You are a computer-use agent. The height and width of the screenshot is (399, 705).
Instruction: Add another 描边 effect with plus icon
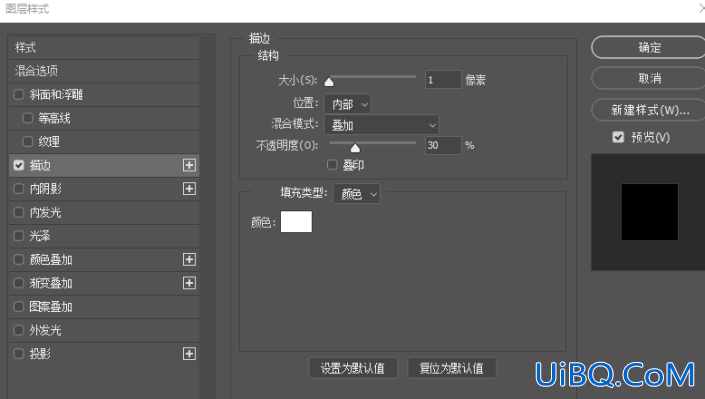coord(189,165)
